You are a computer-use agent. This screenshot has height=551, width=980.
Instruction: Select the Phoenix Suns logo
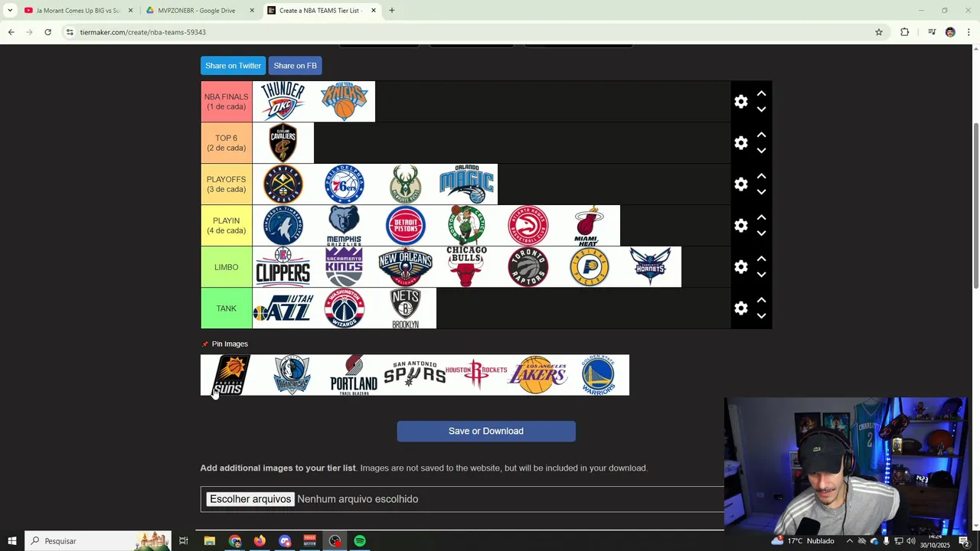(231, 375)
